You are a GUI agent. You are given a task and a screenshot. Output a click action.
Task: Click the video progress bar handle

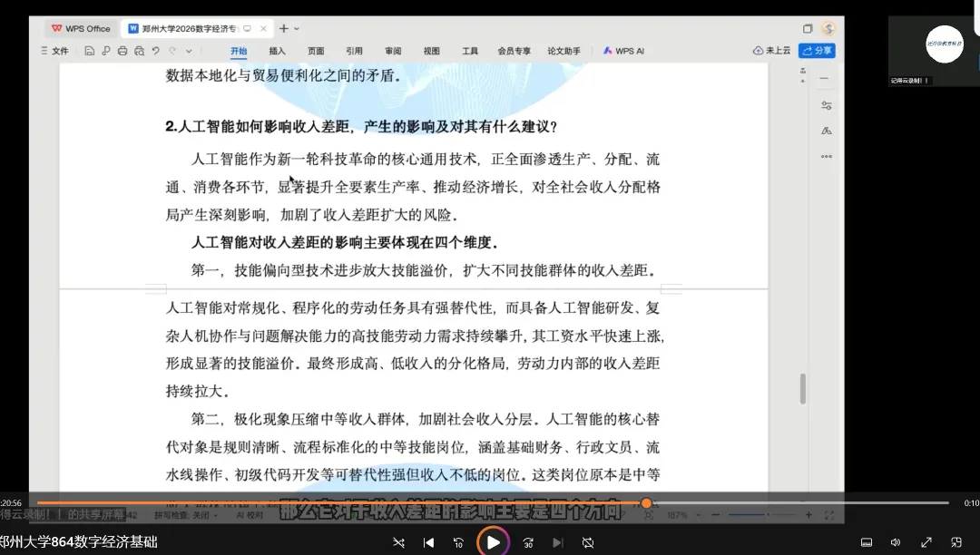coord(646,503)
